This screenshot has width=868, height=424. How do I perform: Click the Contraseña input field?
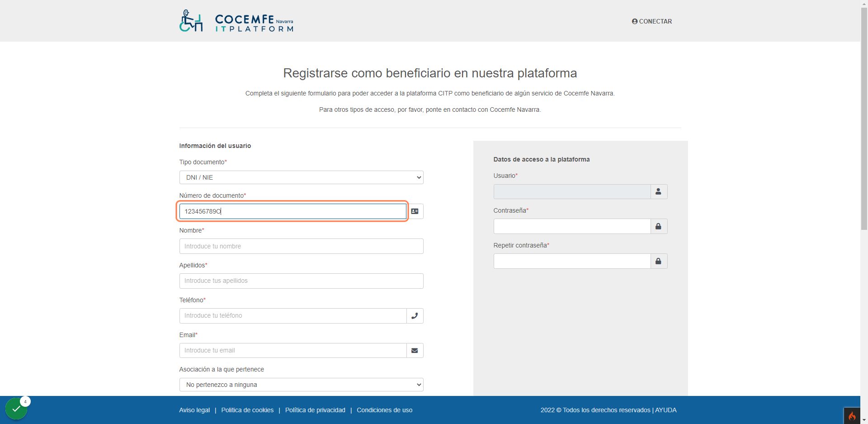[x=572, y=226]
